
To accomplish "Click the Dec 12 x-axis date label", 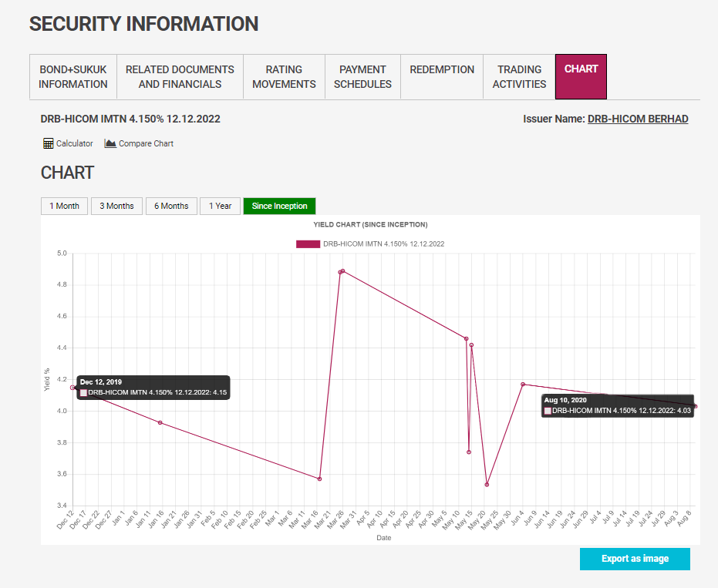I will tap(65, 520).
